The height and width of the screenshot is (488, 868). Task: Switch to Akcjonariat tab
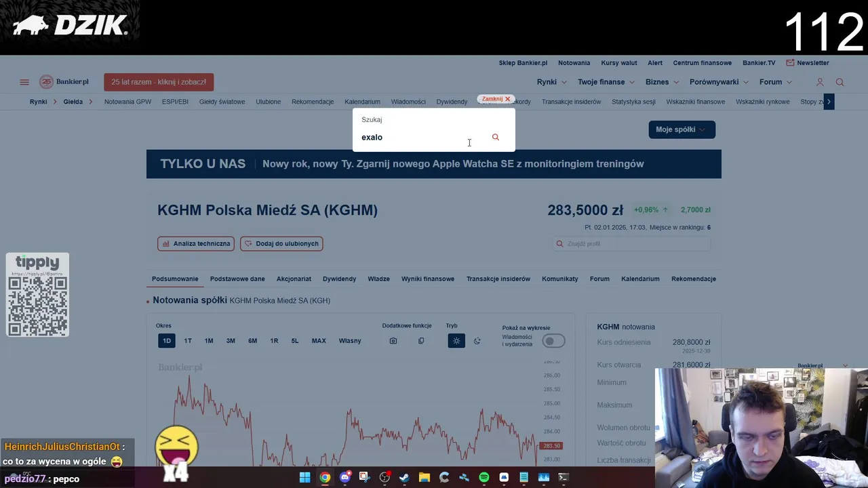click(294, 279)
